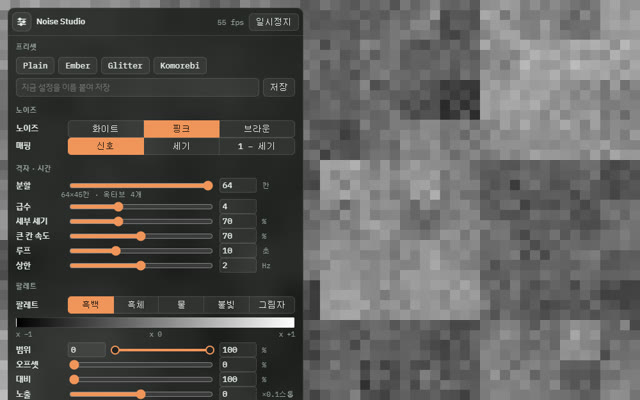Click the 노출 slider handle
This screenshot has height=400, width=640.
(141, 394)
